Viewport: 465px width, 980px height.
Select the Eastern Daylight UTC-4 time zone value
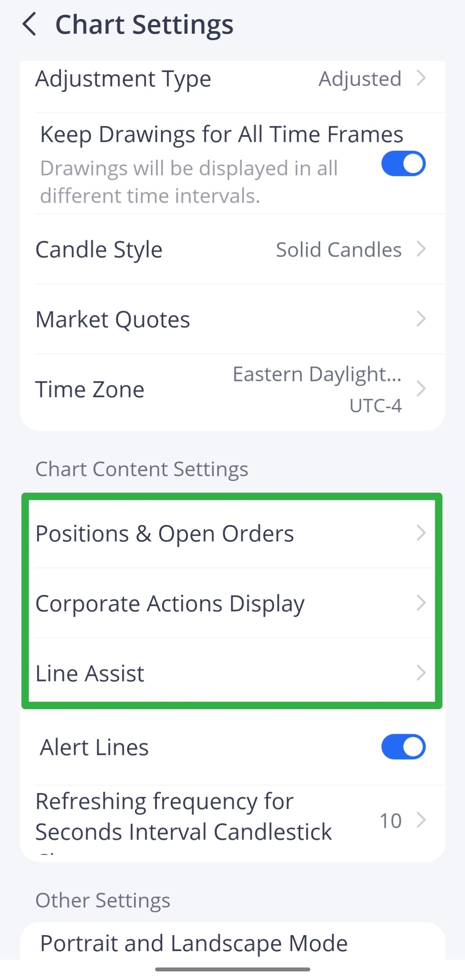318,389
